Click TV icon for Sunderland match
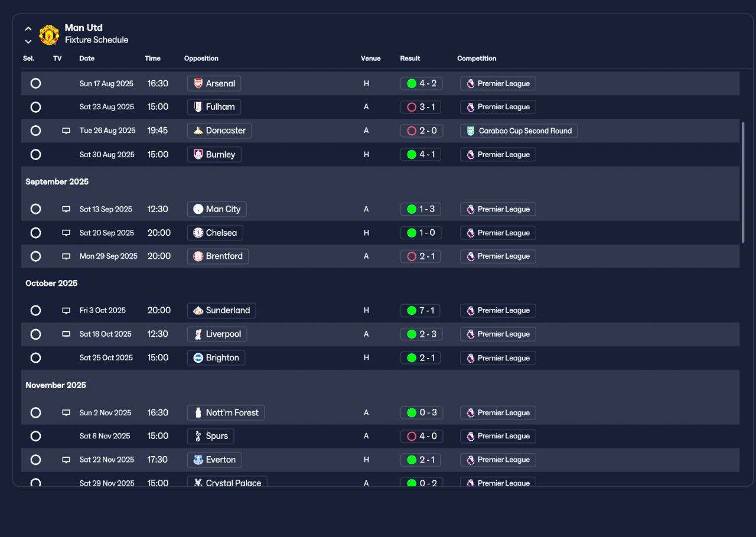This screenshot has height=537, width=756. coord(66,310)
